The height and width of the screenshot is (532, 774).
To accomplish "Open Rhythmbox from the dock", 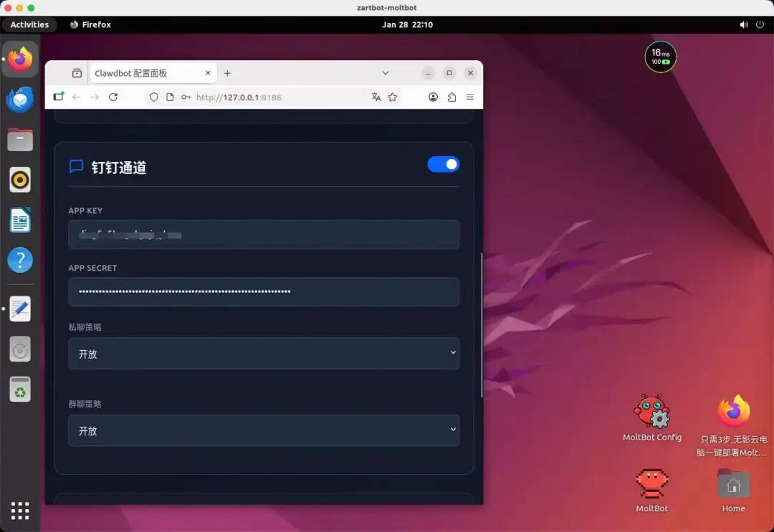I will (x=19, y=180).
